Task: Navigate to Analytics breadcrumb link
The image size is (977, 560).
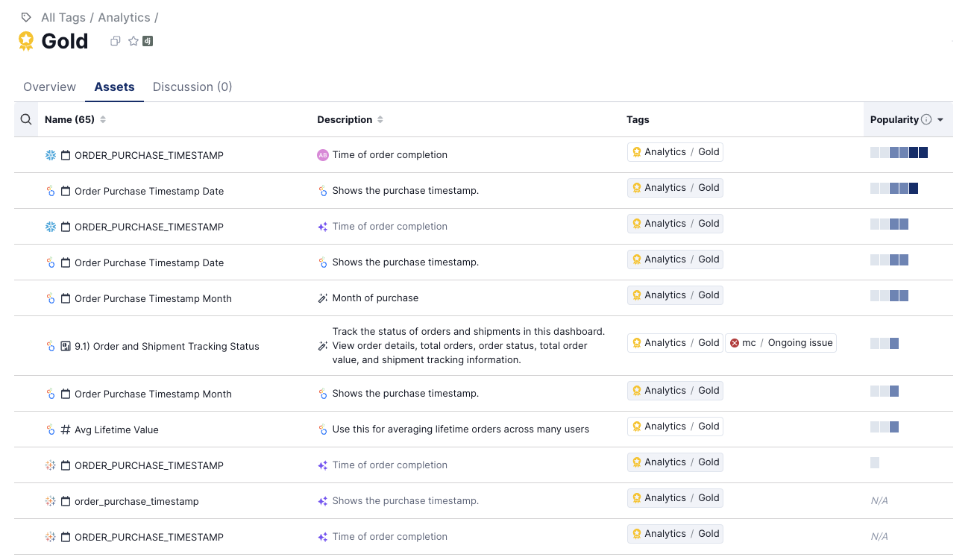Action: point(124,17)
